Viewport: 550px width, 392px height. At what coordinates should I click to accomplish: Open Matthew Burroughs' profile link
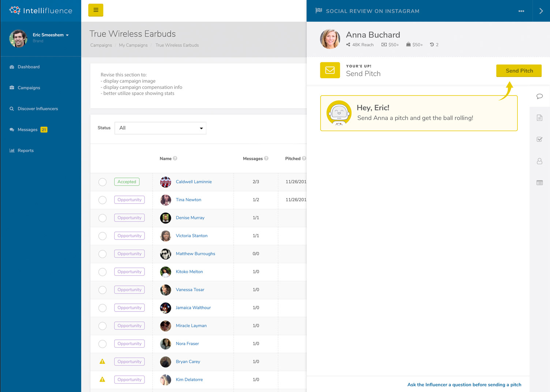(x=195, y=254)
